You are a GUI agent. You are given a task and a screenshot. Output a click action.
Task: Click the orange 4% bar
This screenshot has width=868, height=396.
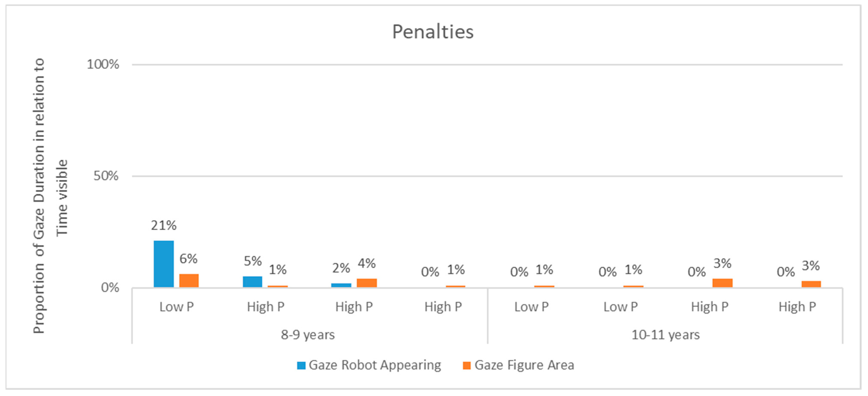[367, 283]
